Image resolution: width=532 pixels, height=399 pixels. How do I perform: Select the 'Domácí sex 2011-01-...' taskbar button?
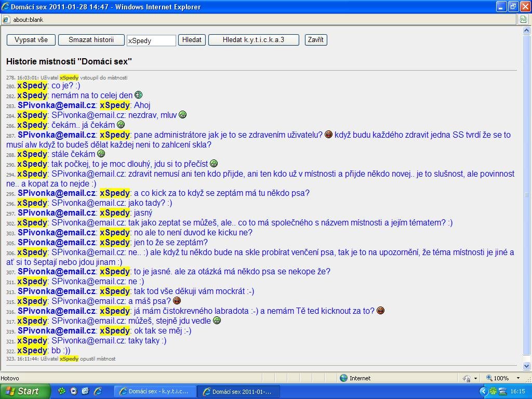[240, 391]
